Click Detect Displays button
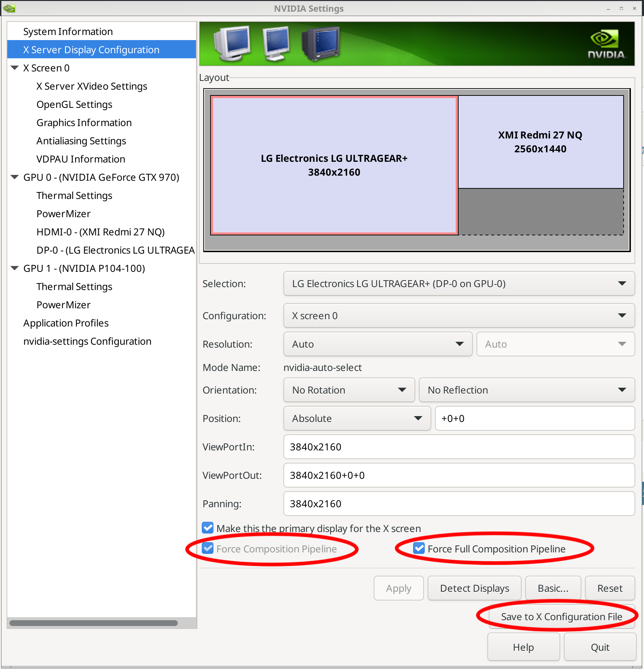The image size is (644, 669). (x=474, y=588)
